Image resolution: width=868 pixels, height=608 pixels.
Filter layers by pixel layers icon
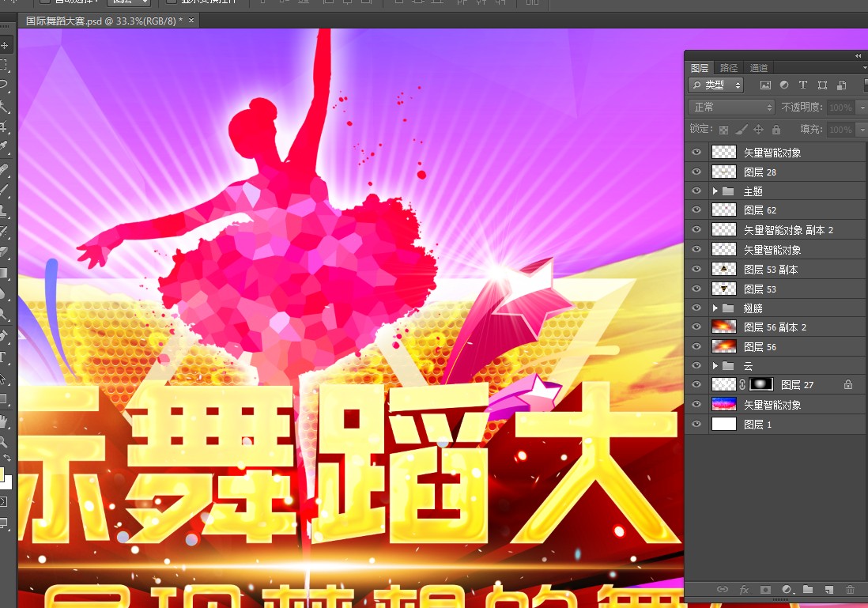pyautogui.click(x=765, y=85)
